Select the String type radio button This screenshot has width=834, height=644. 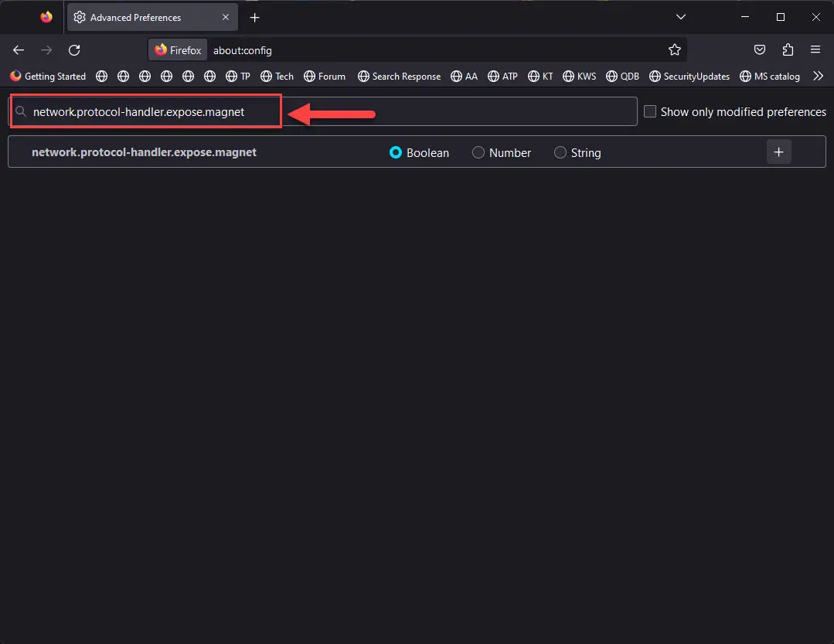click(560, 152)
